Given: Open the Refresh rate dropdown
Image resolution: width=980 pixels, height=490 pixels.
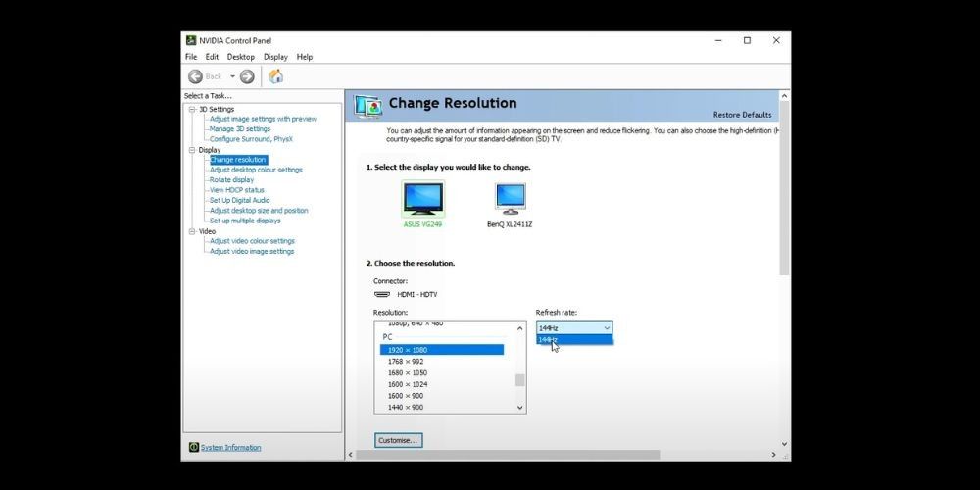Looking at the screenshot, I should point(574,327).
